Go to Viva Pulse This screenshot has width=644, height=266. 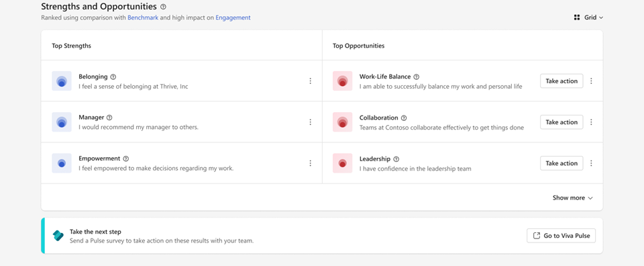point(561,236)
